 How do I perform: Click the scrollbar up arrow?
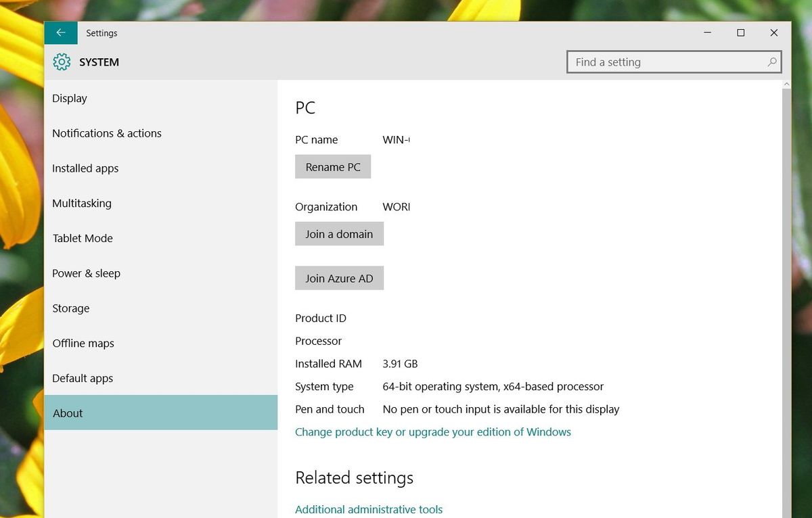tap(786, 85)
